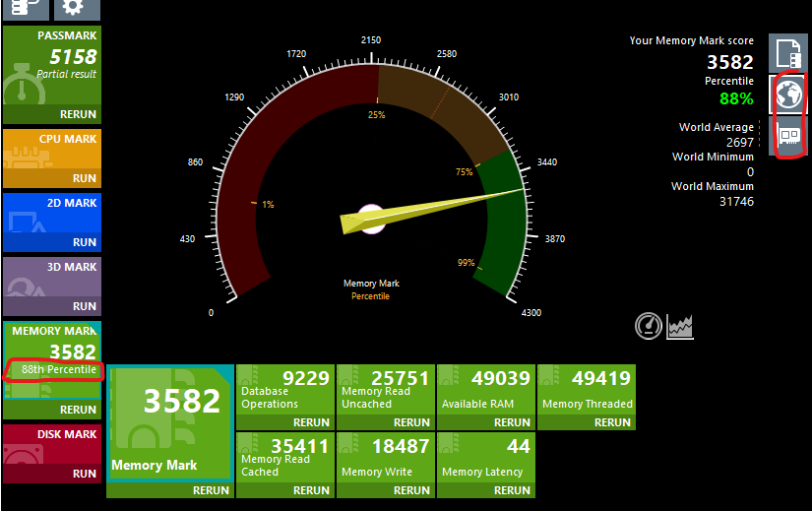Switch to the distribution graph view icon
This screenshot has width=812, height=511.
(x=680, y=327)
